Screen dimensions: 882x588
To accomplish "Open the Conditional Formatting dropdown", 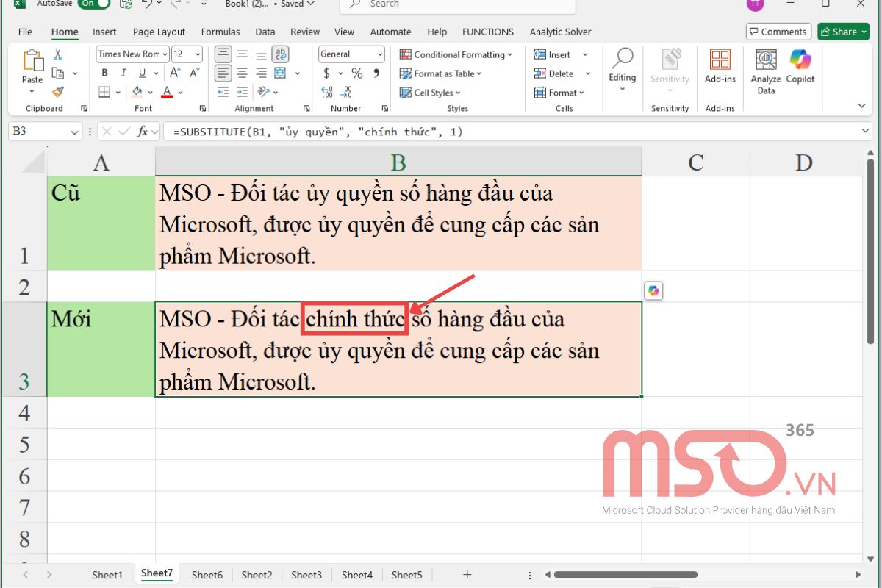I will click(456, 54).
